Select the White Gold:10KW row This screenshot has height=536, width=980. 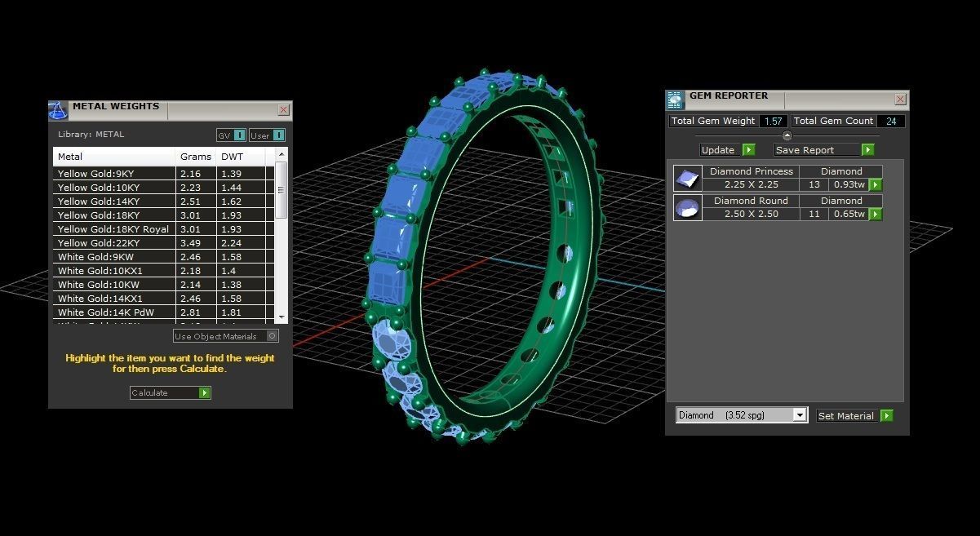(x=164, y=285)
